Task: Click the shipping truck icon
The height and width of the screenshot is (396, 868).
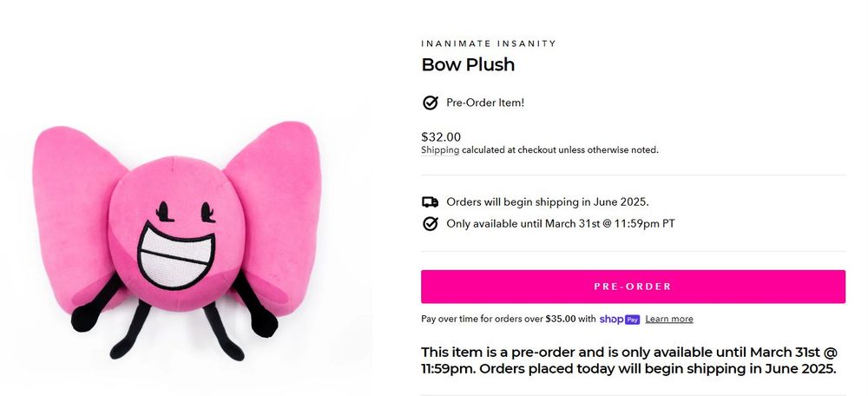Action: point(430,202)
